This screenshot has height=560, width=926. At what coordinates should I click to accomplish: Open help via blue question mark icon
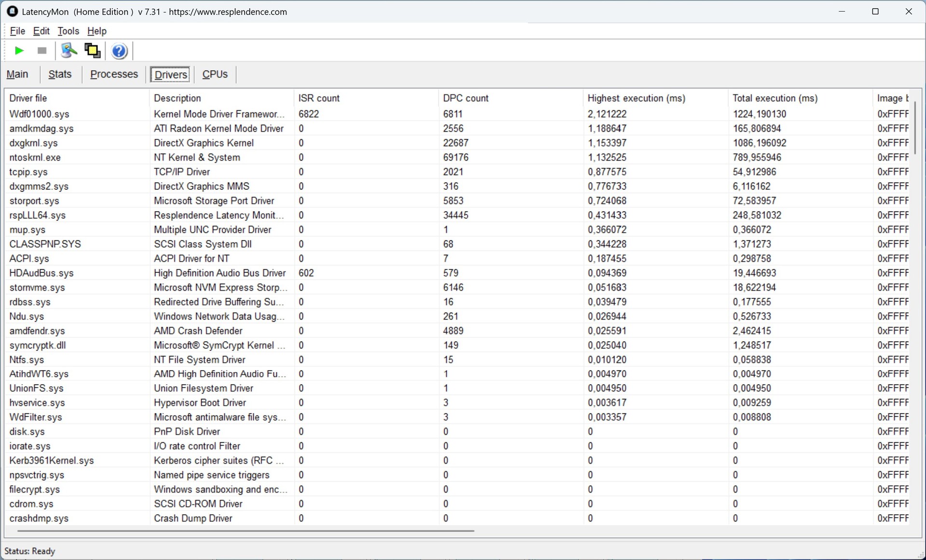(119, 51)
